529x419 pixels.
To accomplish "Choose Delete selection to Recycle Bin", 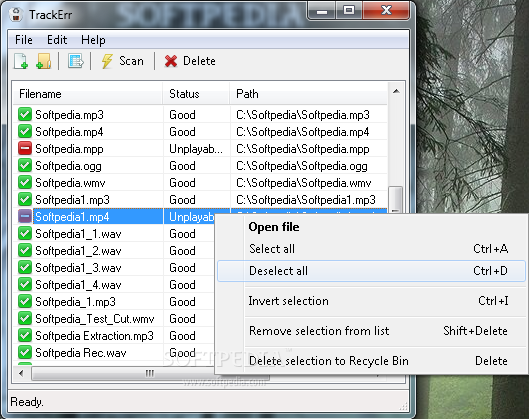I will [x=371, y=361].
